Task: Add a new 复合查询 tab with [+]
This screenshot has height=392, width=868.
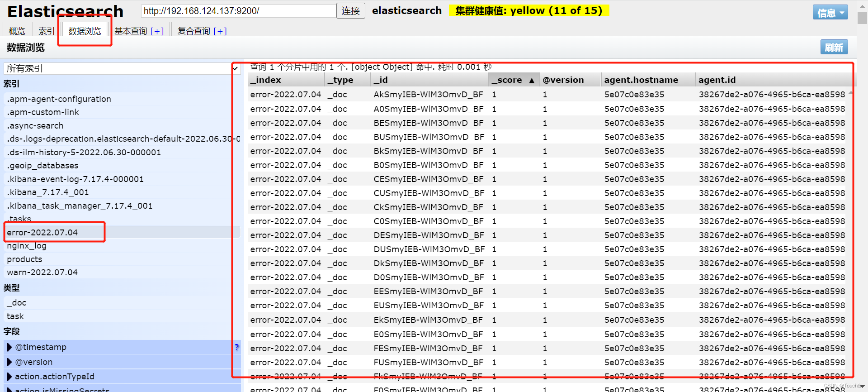Action: (220, 31)
